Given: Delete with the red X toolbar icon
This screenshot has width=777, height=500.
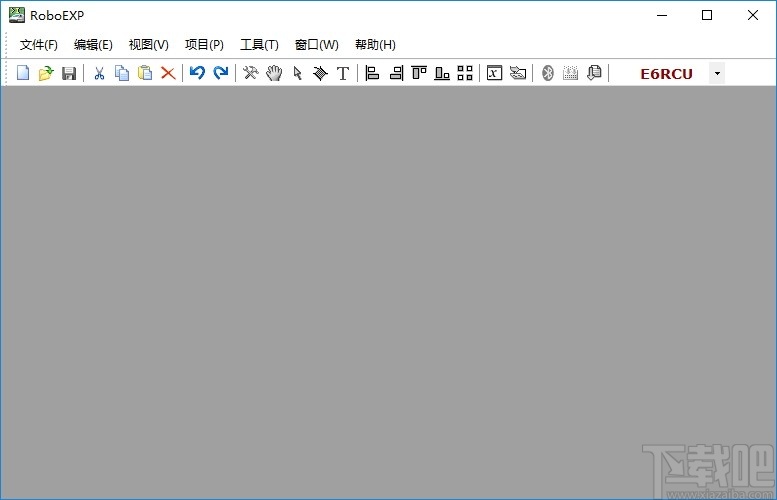Looking at the screenshot, I should pos(168,73).
